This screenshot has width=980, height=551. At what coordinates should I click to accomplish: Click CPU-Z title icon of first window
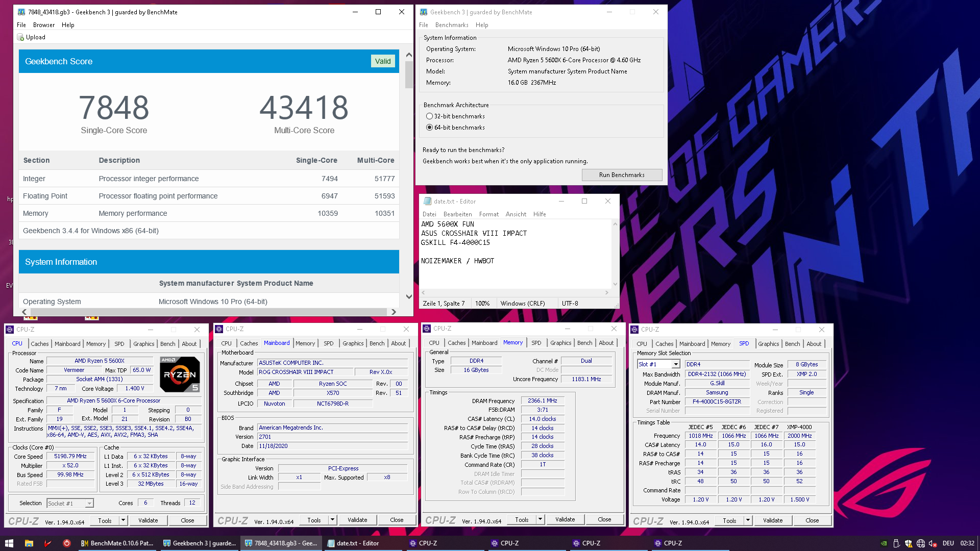[10, 330]
